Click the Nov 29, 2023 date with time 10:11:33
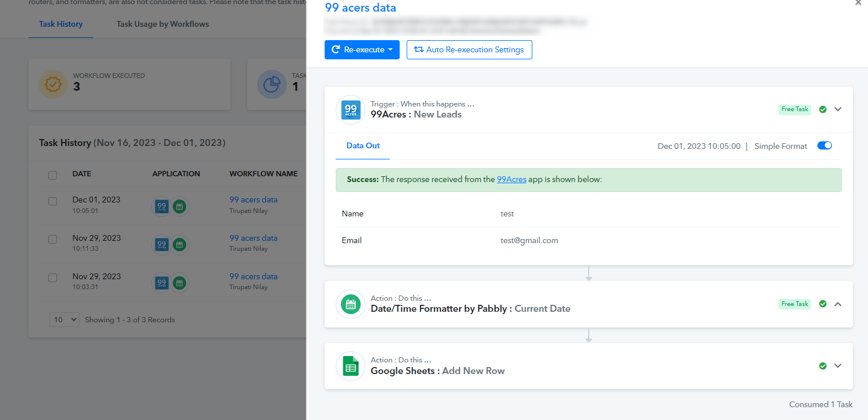The image size is (868, 420). (x=97, y=239)
